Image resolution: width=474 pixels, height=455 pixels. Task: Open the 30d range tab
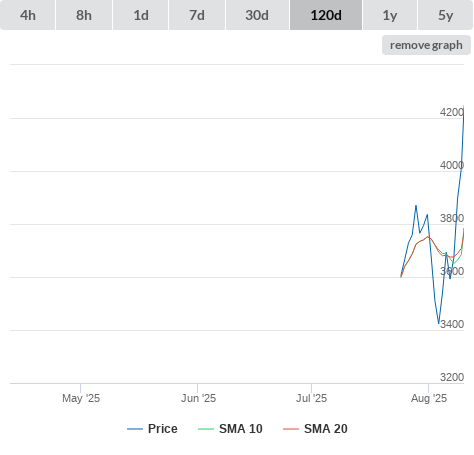(257, 15)
